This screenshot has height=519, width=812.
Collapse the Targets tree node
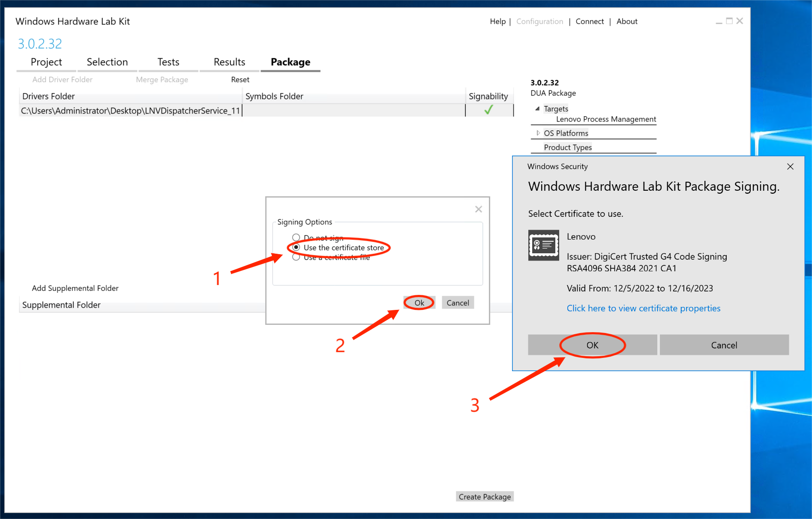(x=537, y=109)
